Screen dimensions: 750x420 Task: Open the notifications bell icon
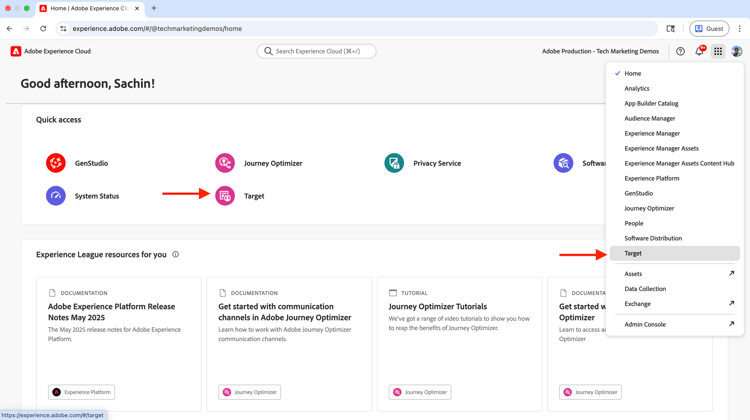click(x=699, y=51)
